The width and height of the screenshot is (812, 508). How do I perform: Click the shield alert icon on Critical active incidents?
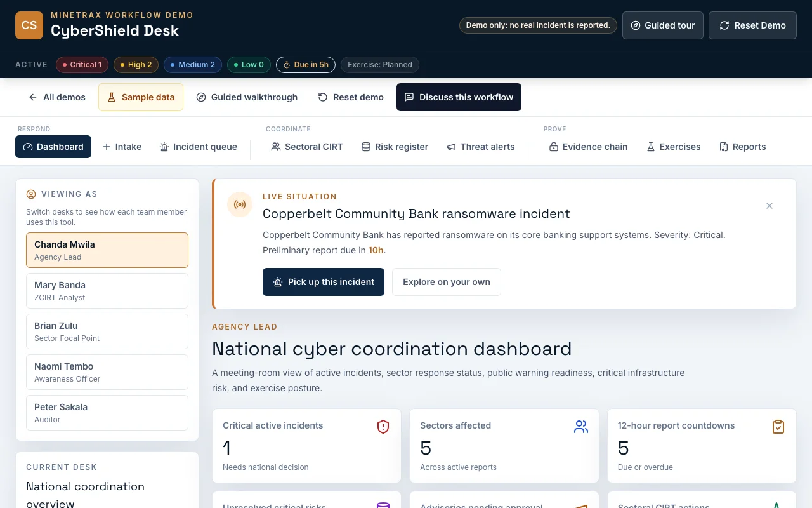point(383,427)
